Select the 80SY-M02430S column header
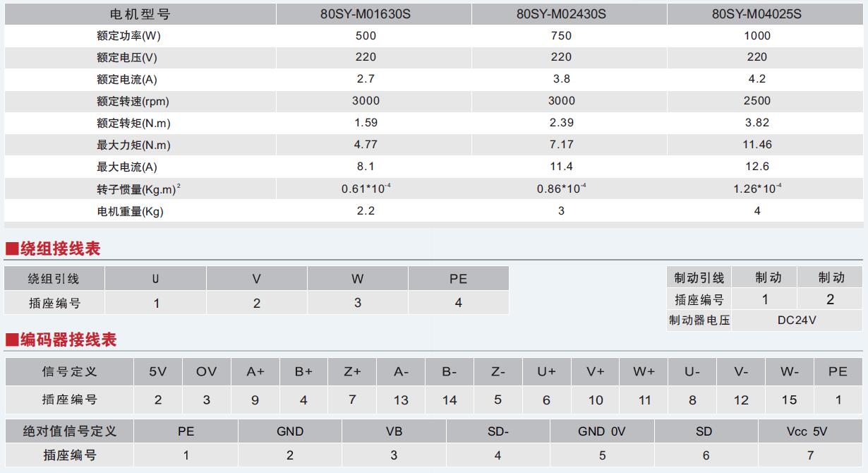 (x=561, y=14)
